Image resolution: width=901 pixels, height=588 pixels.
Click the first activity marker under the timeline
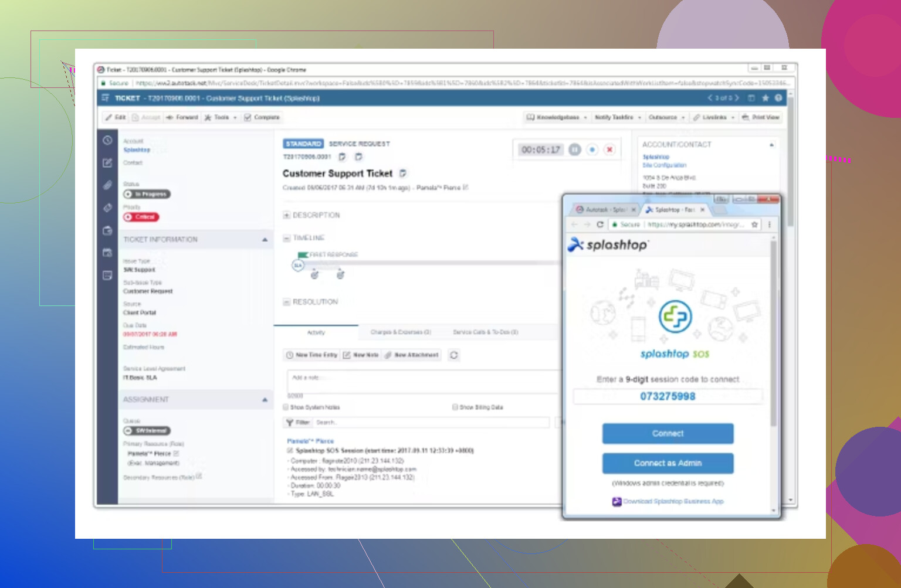(314, 274)
